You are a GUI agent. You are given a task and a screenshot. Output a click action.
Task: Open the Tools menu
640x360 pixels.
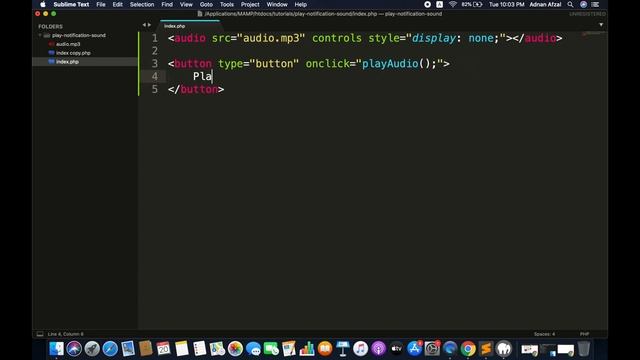(x=227, y=4)
